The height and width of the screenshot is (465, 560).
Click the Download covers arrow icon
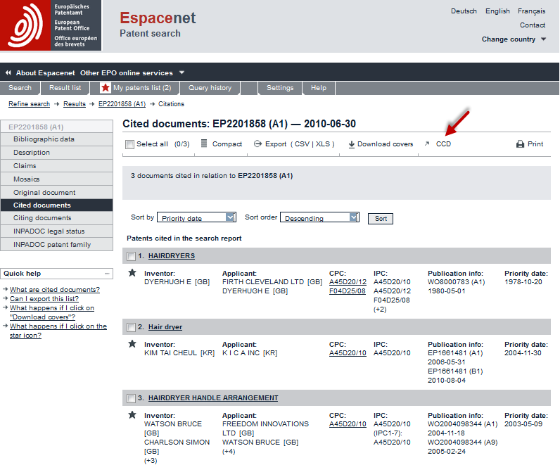[351, 144]
